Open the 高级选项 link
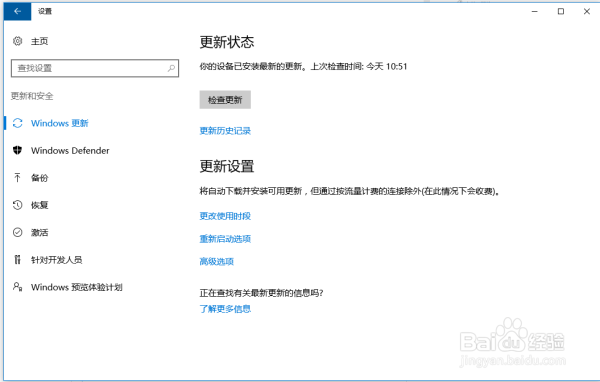The width and height of the screenshot is (600, 382). click(217, 261)
